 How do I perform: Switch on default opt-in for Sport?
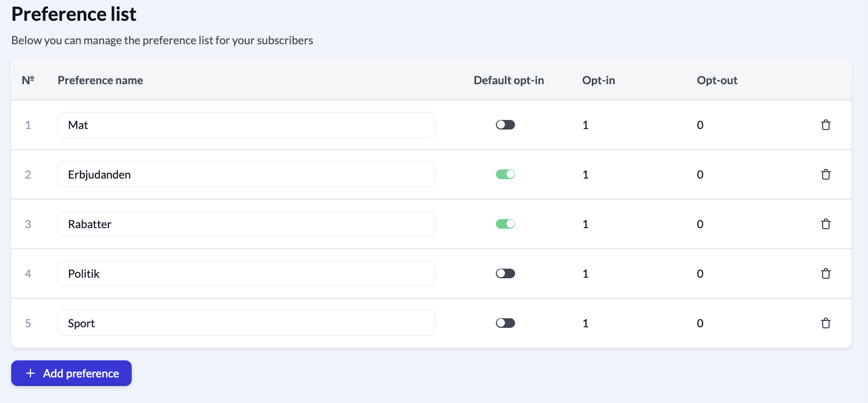coord(505,323)
